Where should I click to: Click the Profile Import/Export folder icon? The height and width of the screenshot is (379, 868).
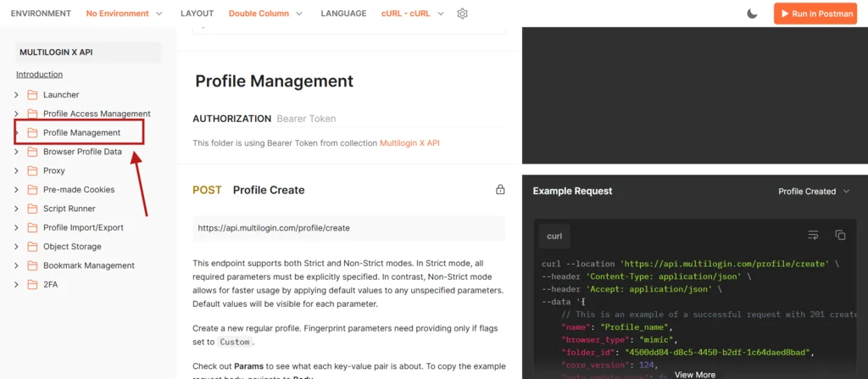[32, 227]
